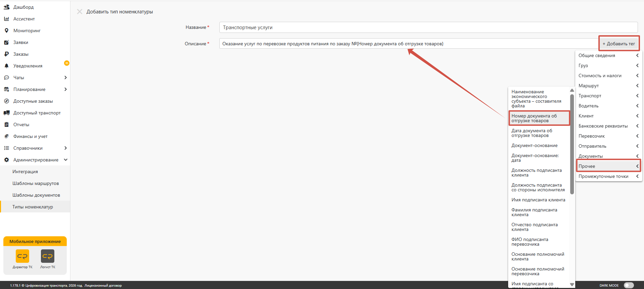The height and width of the screenshot is (289, 644).
Task: Click the Отчеты clipboard icon
Action: pyautogui.click(x=6, y=125)
